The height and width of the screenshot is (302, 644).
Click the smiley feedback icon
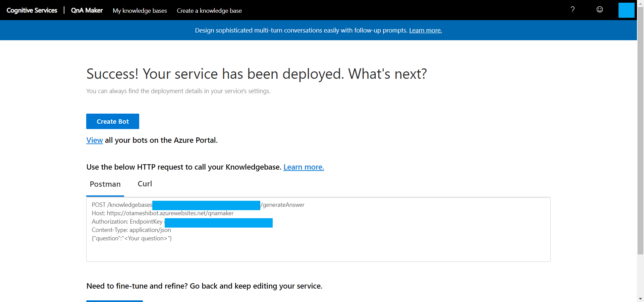point(599,10)
